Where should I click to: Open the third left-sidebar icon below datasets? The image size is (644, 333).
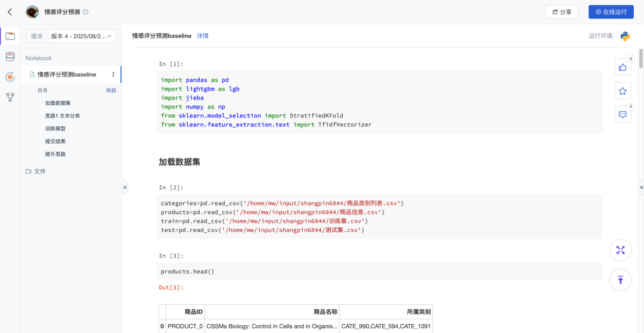(x=10, y=77)
